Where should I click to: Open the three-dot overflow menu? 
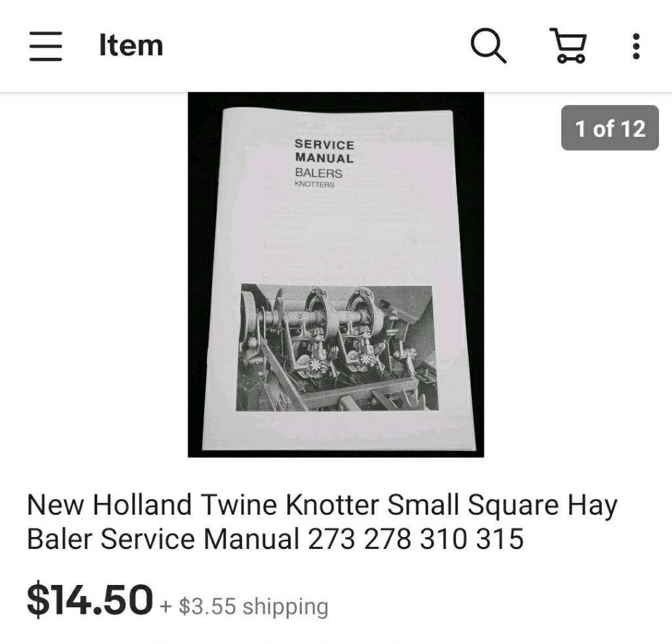637,46
